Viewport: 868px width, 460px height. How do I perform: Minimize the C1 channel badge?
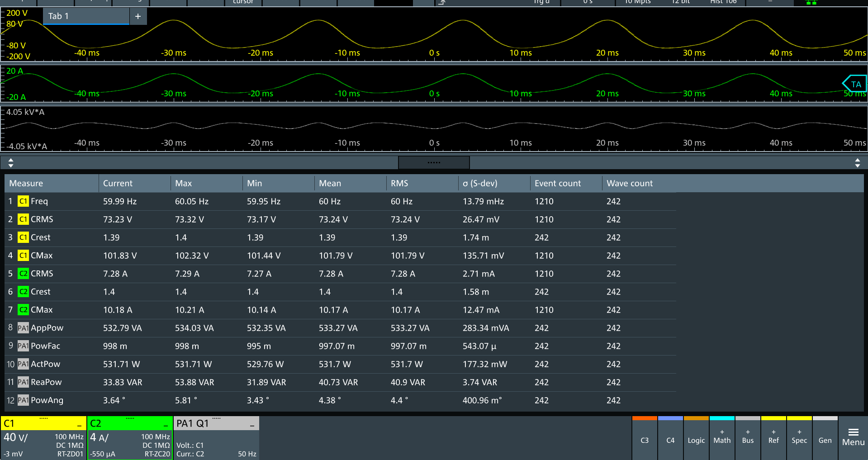(x=79, y=425)
